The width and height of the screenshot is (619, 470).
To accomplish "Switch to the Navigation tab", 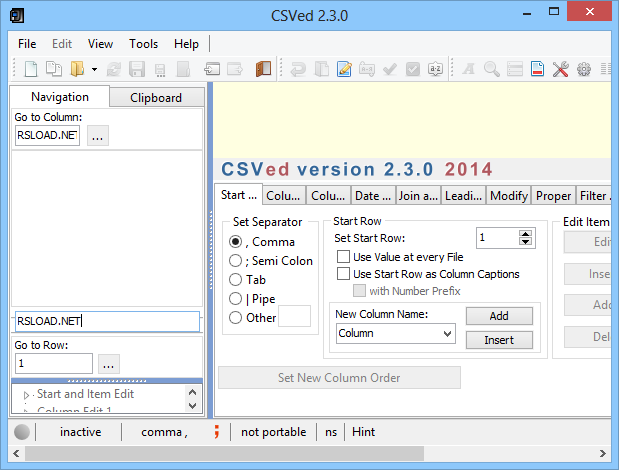I will click(x=60, y=97).
